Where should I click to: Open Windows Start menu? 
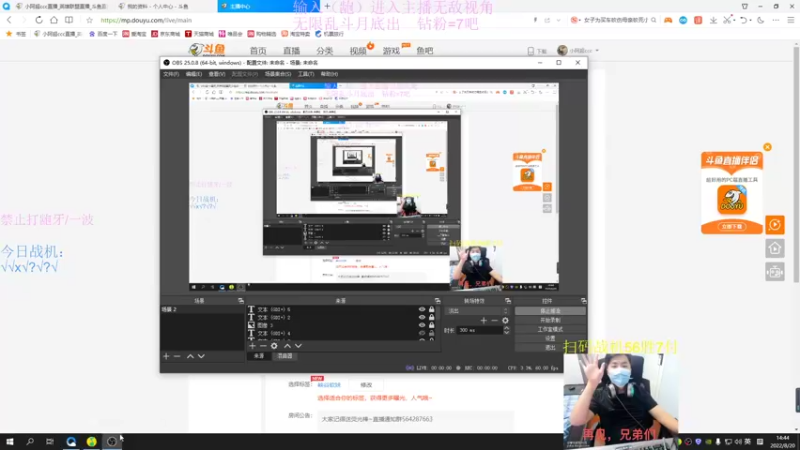(x=10, y=442)
